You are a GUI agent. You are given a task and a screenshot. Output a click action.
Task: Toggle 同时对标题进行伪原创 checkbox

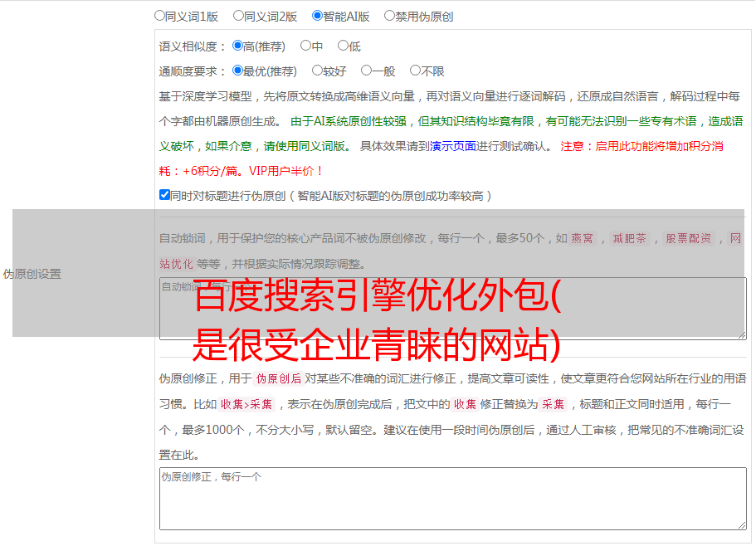tap(164, 195)
